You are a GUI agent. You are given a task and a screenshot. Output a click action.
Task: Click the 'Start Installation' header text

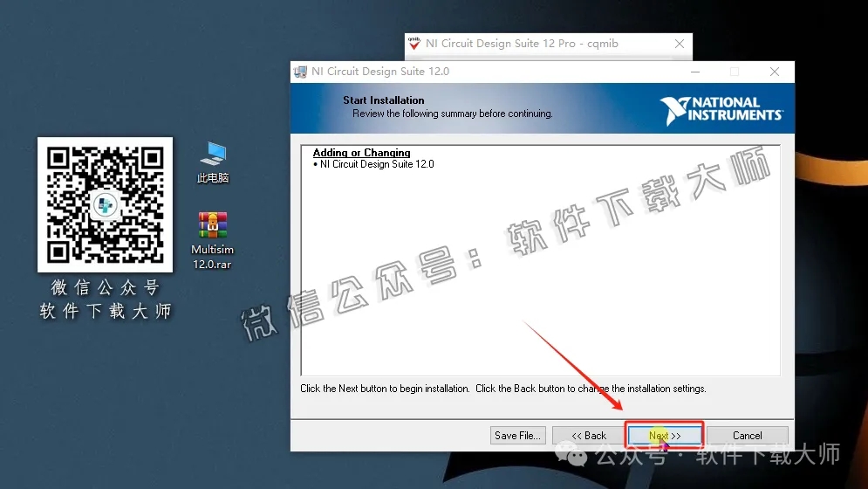point(384,100)
